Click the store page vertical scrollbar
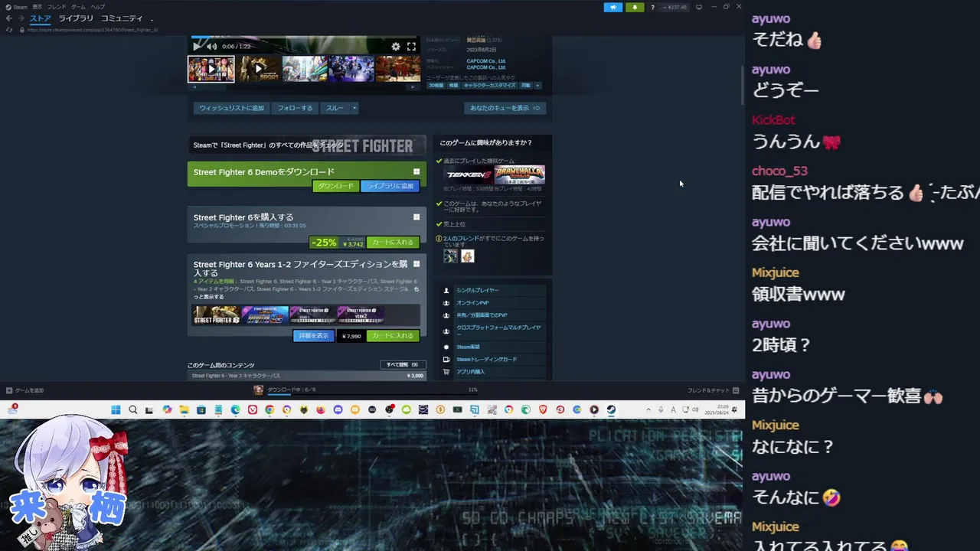This screenshot has height=551, width=980. click(741, 86)
